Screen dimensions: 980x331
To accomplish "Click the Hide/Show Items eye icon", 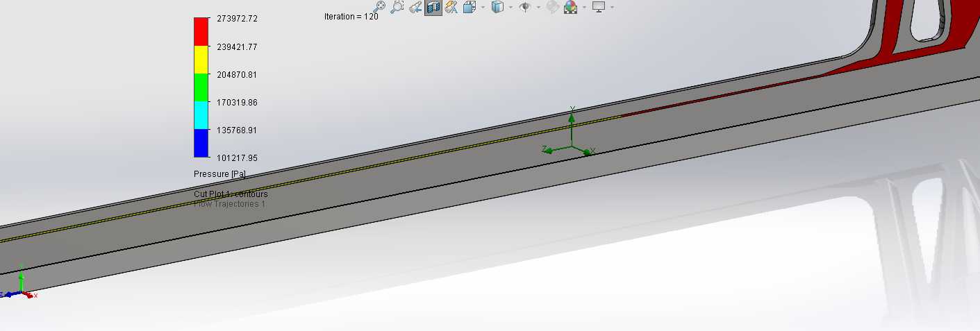I will (525, 7).
